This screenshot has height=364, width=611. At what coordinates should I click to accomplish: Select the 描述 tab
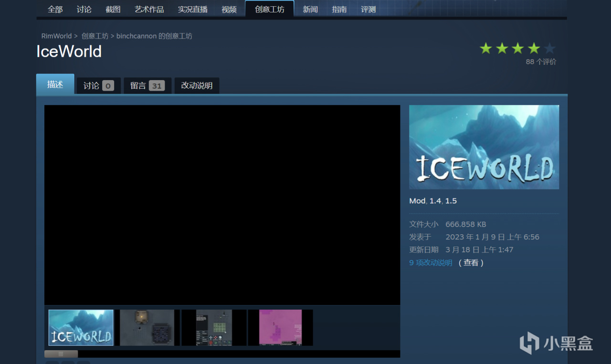click(x=55, y=84)
